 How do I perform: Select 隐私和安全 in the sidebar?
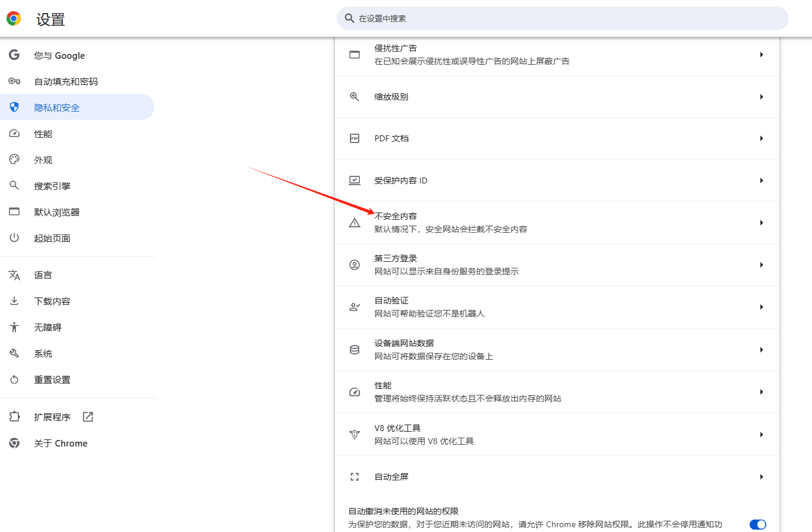77,107
